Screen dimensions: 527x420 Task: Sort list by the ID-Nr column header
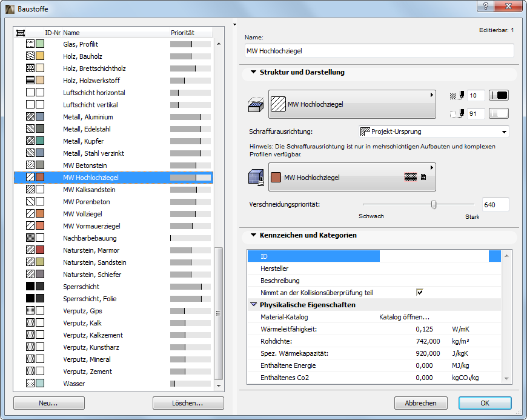(53, 33)
